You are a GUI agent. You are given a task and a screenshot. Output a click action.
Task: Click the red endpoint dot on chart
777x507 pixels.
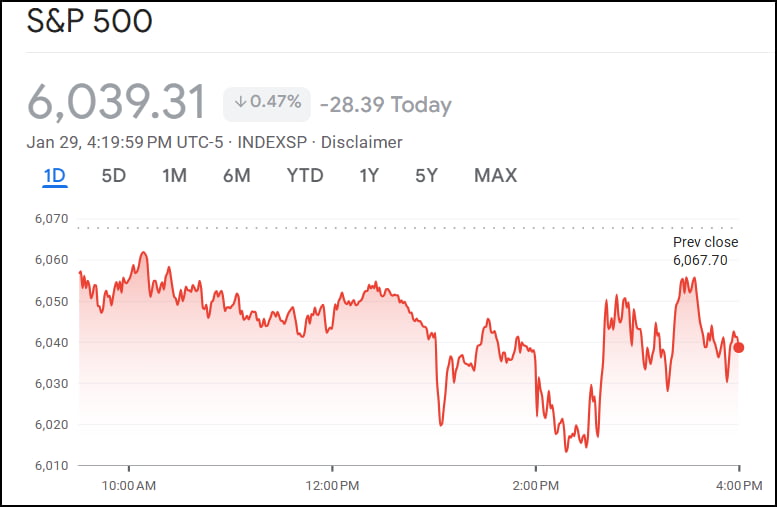pos(738,348)
